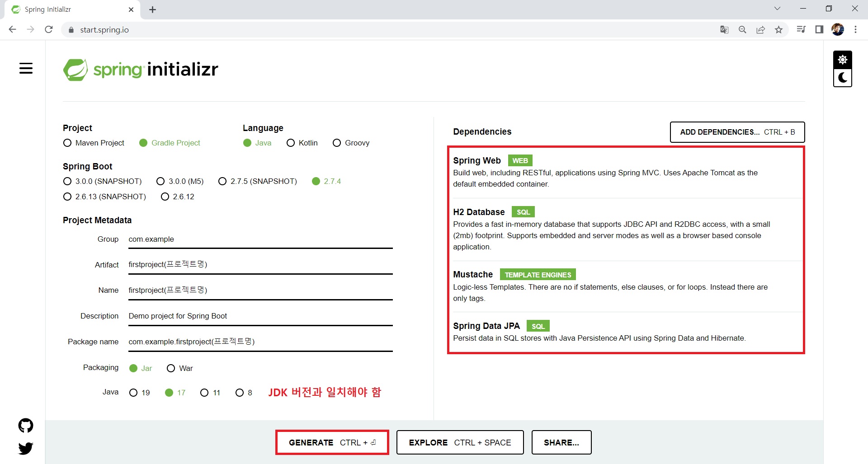
Task: Open a new browser tab with plus
Action: 152,9
